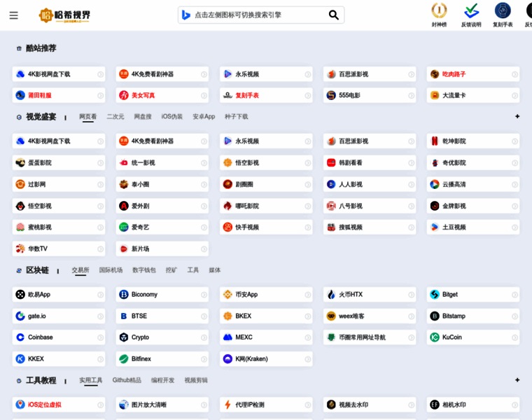This screenshot has height=420, width=532.
Task: Switch search engine via Bing icon
Action: [185, 15]
